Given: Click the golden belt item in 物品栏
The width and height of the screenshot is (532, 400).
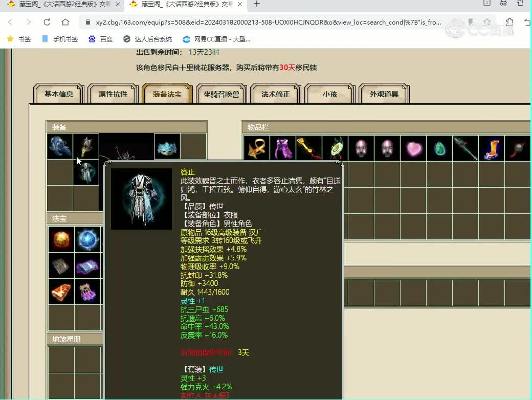Looking at the screenshot, I should (x=257, y=148).
